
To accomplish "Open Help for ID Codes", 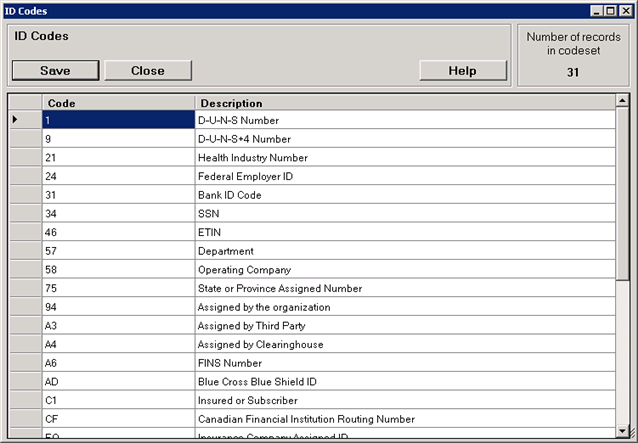I will coord(463,71).
